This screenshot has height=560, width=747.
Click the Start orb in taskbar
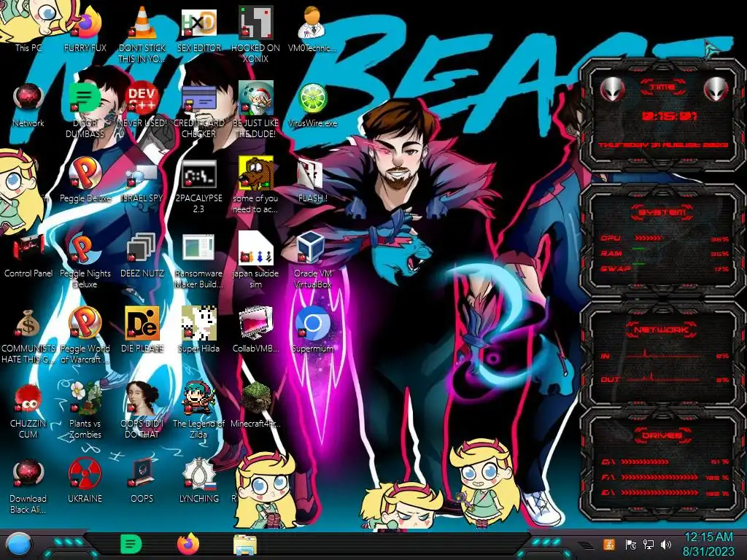pos(18,545)
